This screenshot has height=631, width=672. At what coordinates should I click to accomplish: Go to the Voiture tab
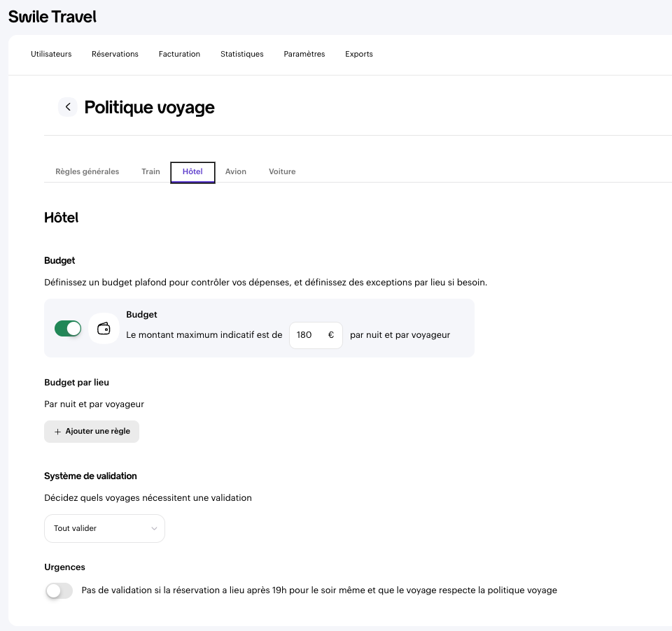(282, 171)
